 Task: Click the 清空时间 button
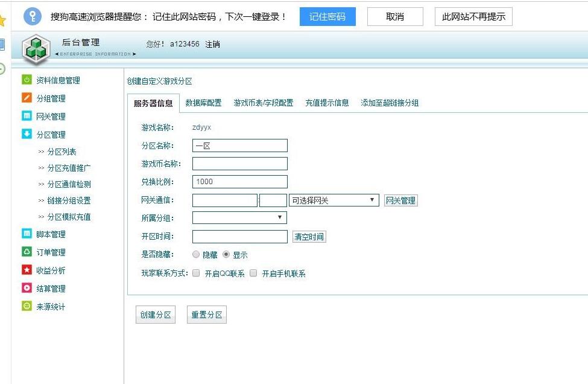coord(309,237)
